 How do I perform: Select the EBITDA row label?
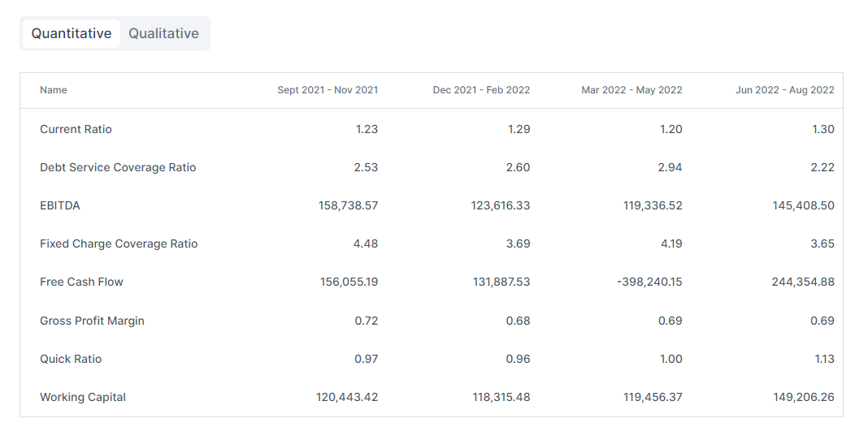pyautogui.click(x=60, y=205)
